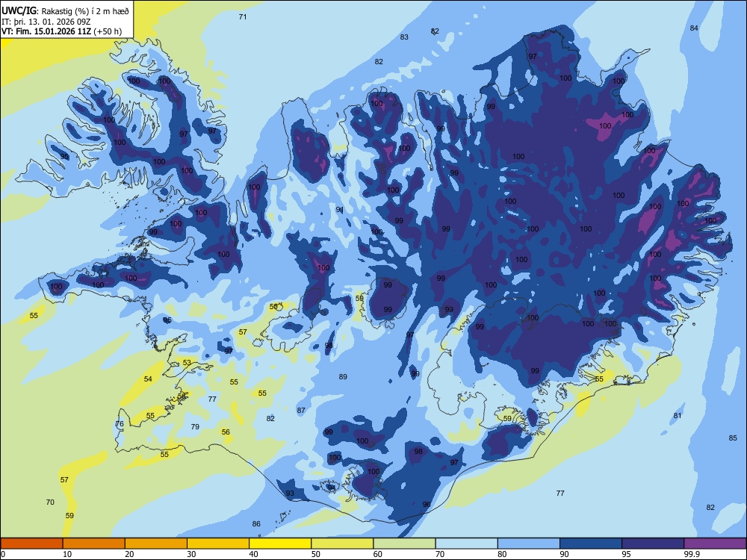
Task: Click the 80–90 medium blue legend swatch
Action: 529,544
